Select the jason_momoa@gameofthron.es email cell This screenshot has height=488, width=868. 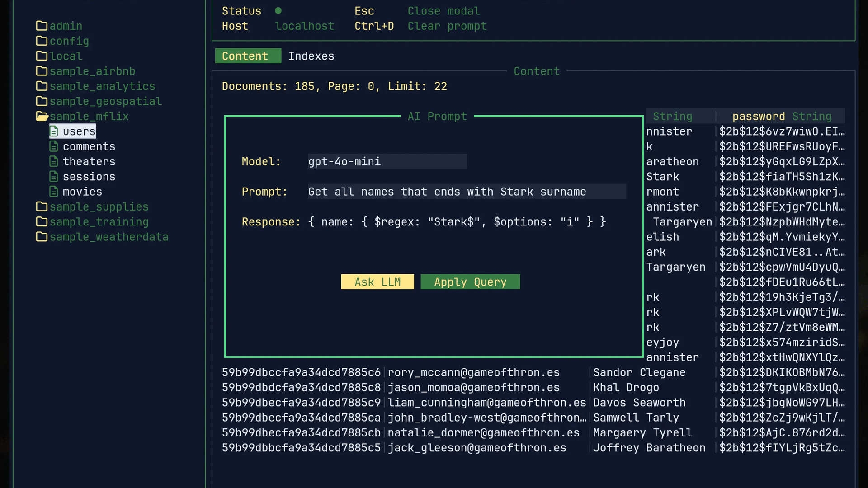474,387
